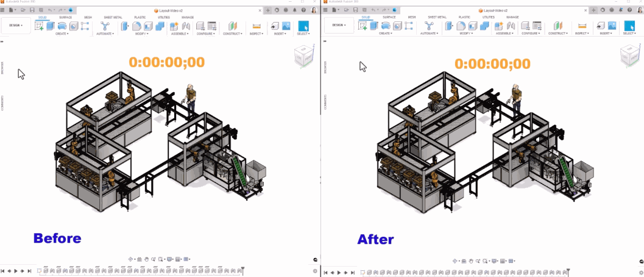
Task: Play the timeline in left window
Action: pos(16,271)
